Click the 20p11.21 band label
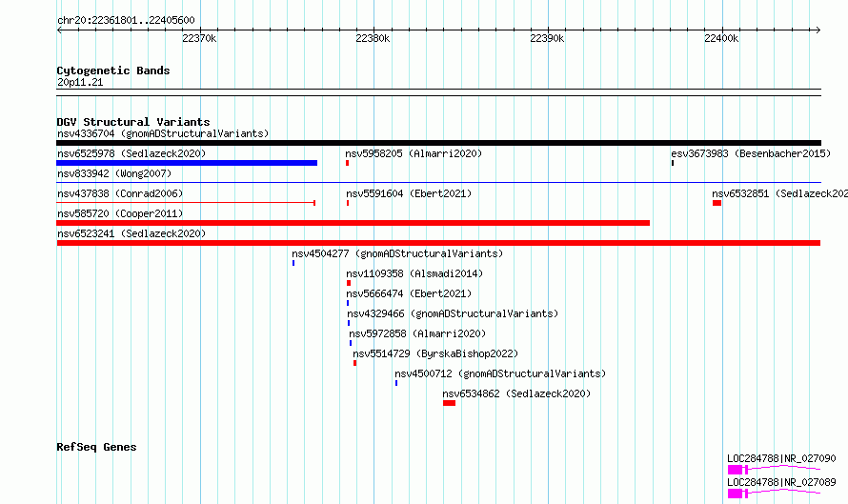 [80, 83]
